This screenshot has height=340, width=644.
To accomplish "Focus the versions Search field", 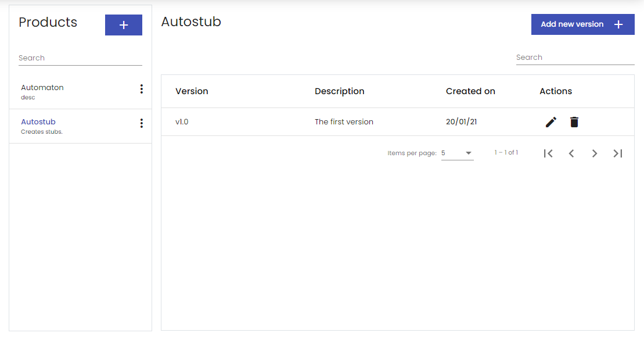I will (x=575, y=58).
